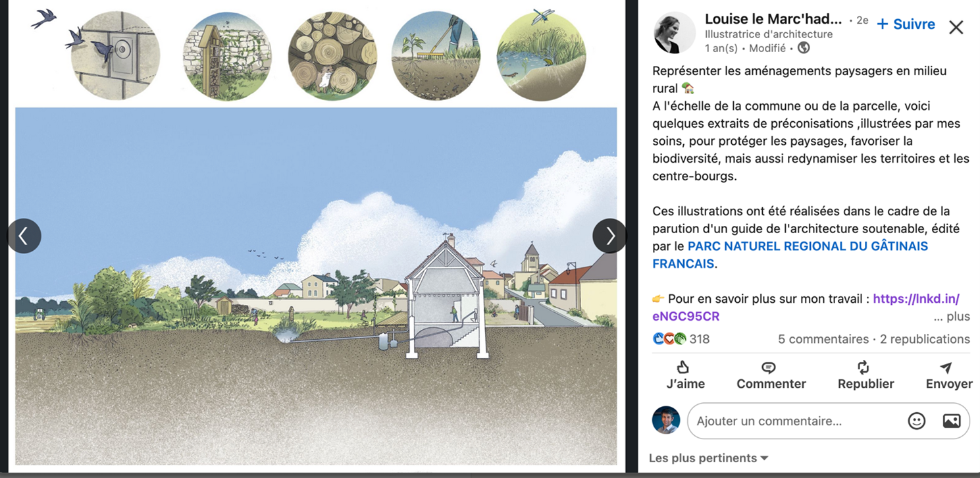Click the J'aime thumbs-up icon

tap(683, 367)
